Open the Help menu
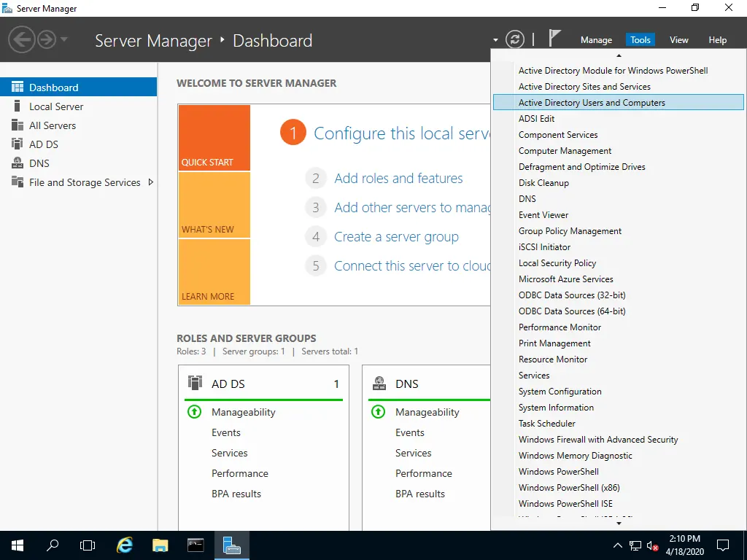The image size is (747, 560). pyautogui.click(x=718, y=40)
